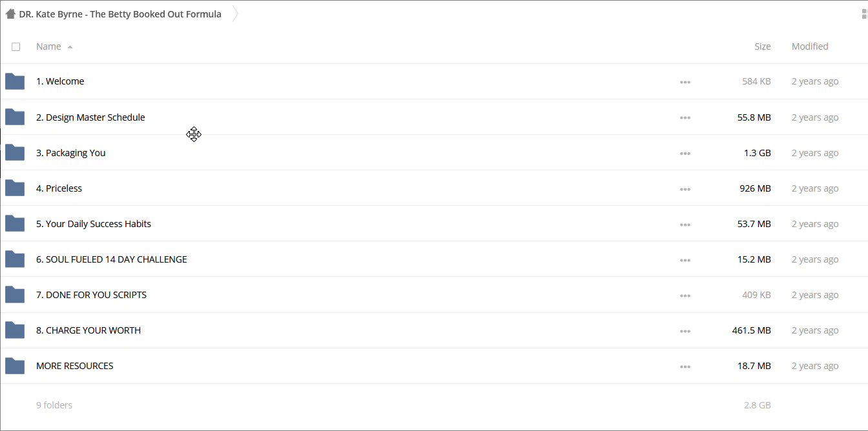Click the grid view toggle icon
Viewport: 868px width, 431px height.
[x=863, y=14]
